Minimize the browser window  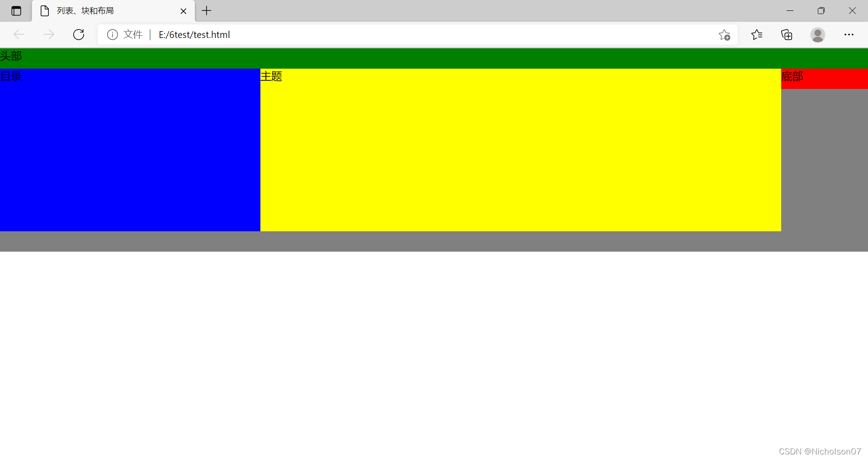pos(790,11)
